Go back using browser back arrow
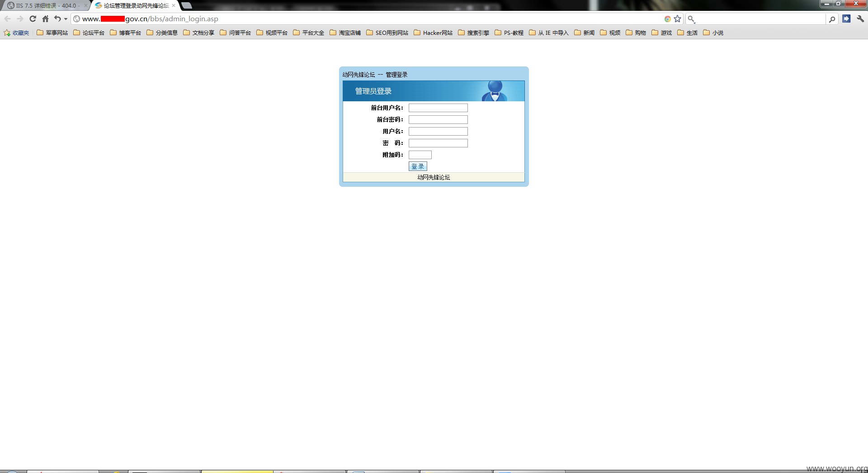Screen dimensions: 868x473 (x=7, y=19)
